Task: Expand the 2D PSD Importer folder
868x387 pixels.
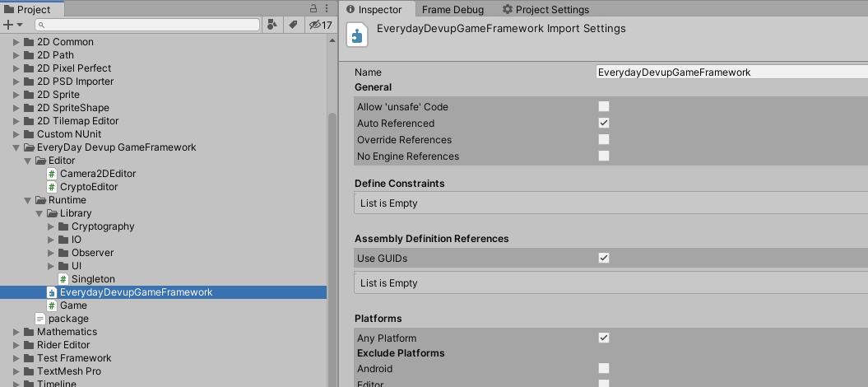Action: (x=16, y=82)
